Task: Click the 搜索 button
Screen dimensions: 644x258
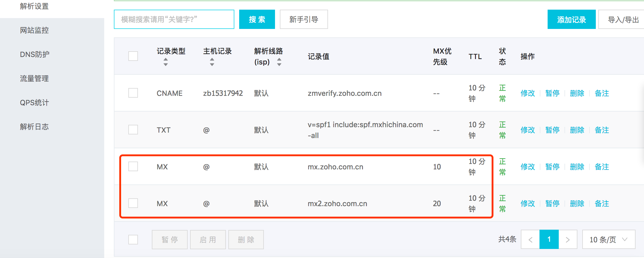Action: (257, 19)
